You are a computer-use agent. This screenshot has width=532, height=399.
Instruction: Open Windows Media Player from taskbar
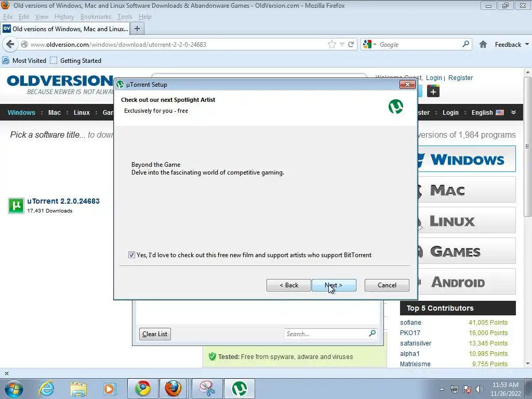coord(109,389)
